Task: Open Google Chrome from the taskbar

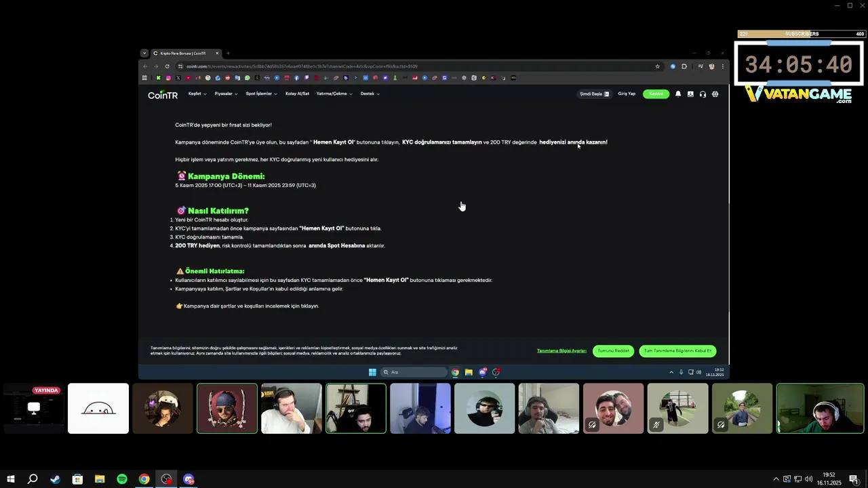Action: (144, 479)
